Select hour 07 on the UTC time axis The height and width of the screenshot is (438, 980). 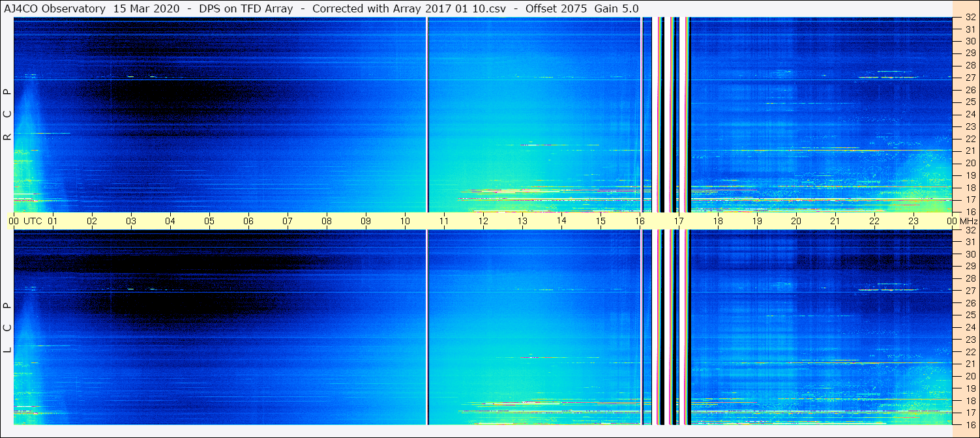click(x=288, y=221)
